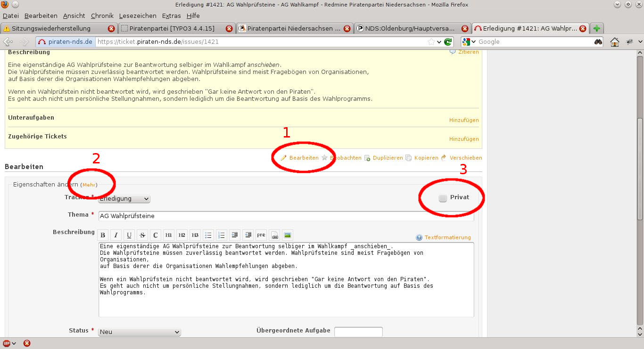644x349 pixels.
Task: Open the Lesezeichen menu
Action: coord(138,16)
